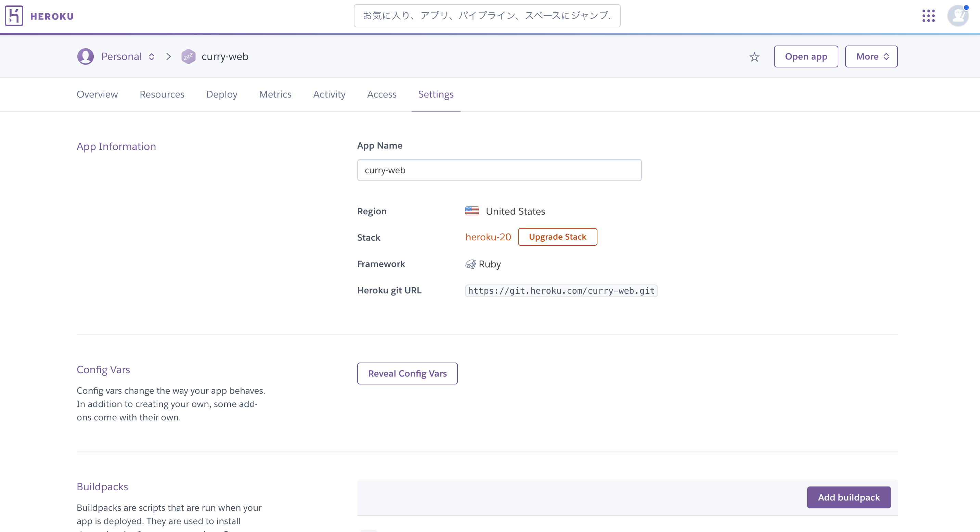980x532 pixels.
Task: Select the Settings tab
Action: tap(436, 94)
